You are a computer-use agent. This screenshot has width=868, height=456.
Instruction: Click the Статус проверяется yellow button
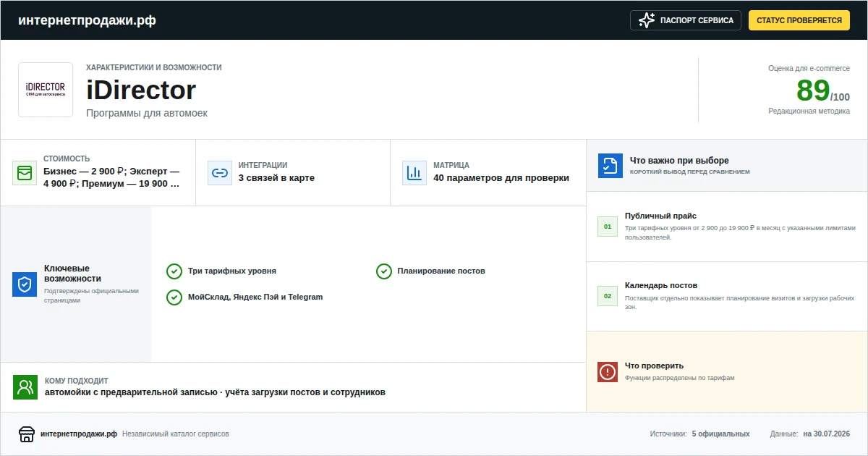click(x=799, y=20)
